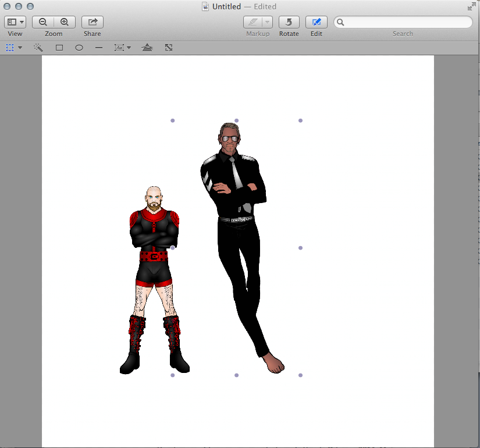Zoom in on the image
This screenshot has height=448, width=480.
[x=65, y=22]
